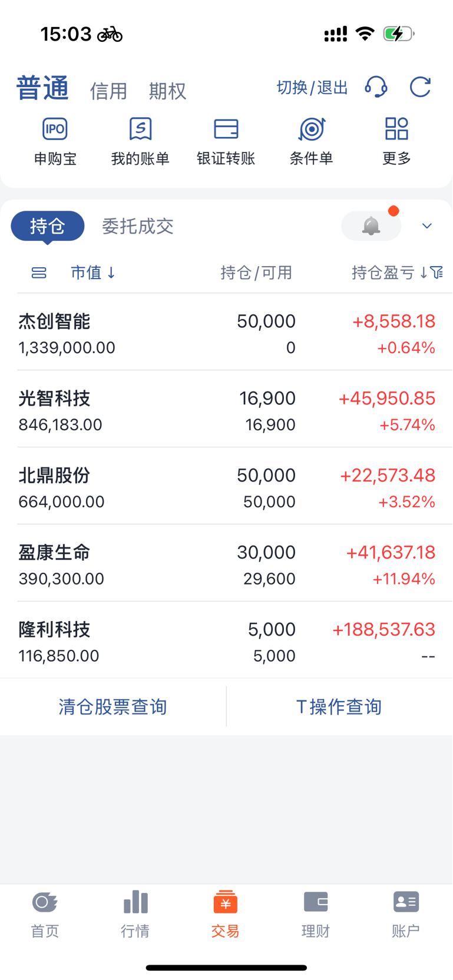
Task: Open 我的账单 bill icon
Action: pyautogui.click(x=140, y=129)
